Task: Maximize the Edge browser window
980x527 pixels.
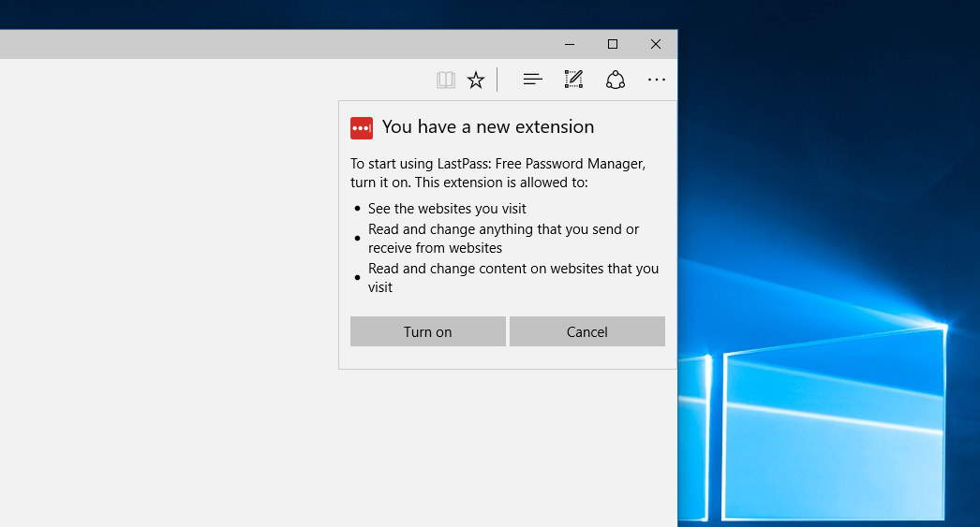Action: [613, 44]
